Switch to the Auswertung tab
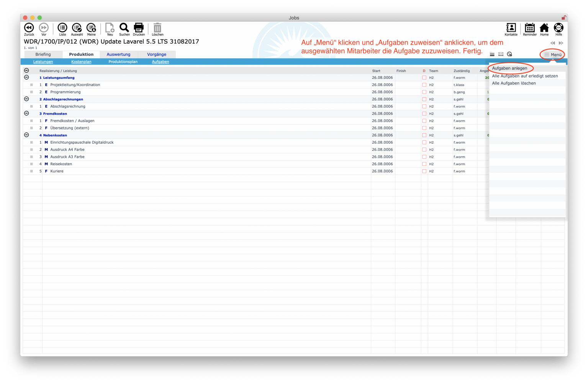This screenshot has height=383, width=588. pos(118,54)
